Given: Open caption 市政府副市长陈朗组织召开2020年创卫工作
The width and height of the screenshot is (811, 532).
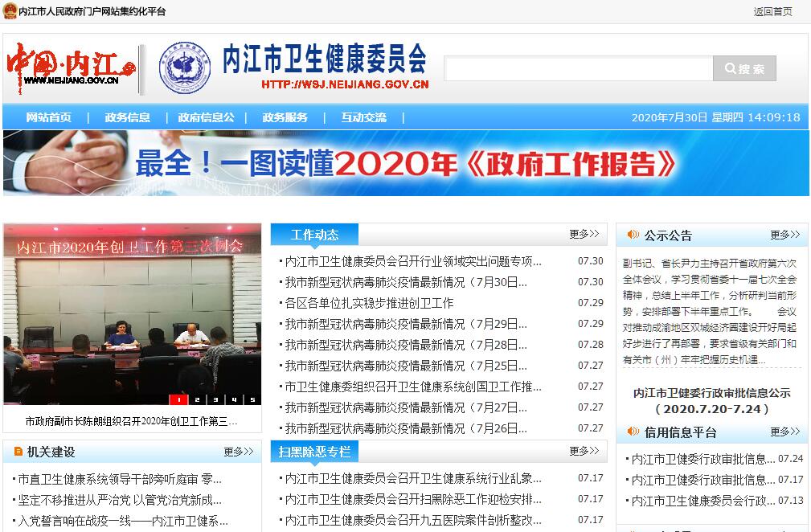Looking at the screenshot, I should pyautogui.click(x=131, y=421).
